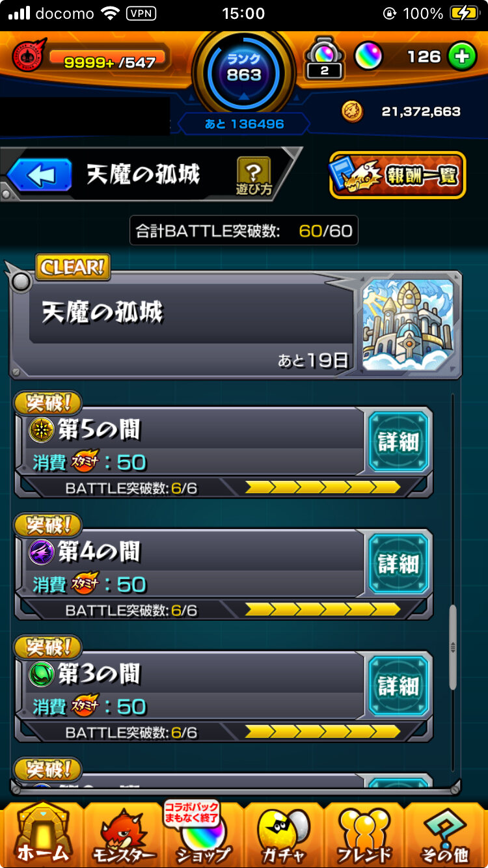Tap the blue back arrow button
The width and height of the screenshot is (488, 868).
coord(40,174)
